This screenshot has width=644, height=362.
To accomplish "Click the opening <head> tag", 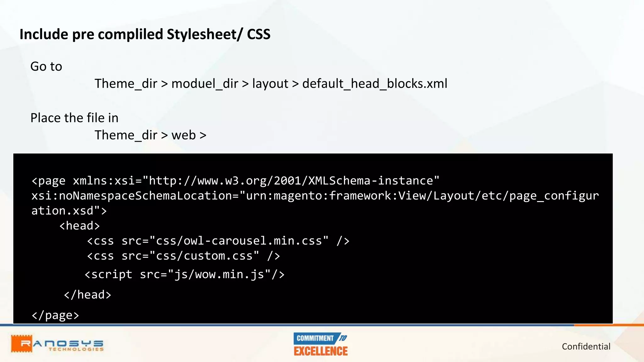I will pyautogui.click(x=80, y=226).
